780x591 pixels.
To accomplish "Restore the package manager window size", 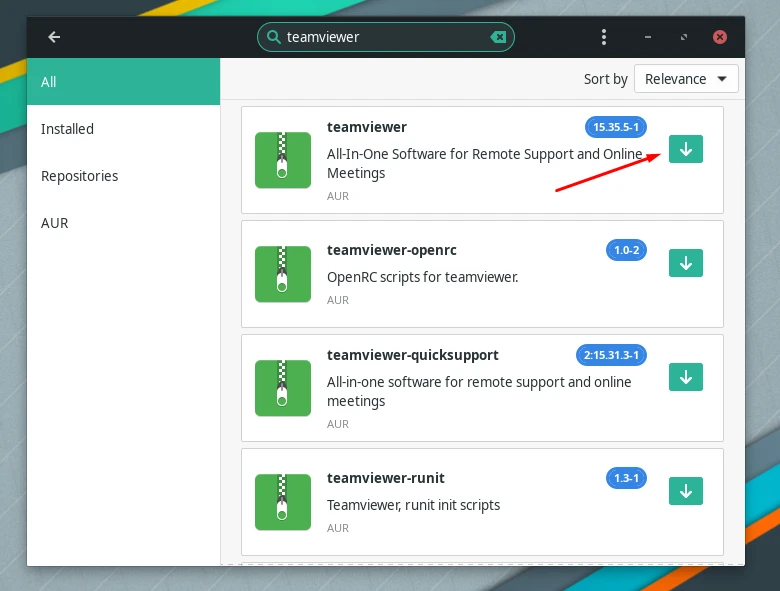I will [x=684, y=37].
